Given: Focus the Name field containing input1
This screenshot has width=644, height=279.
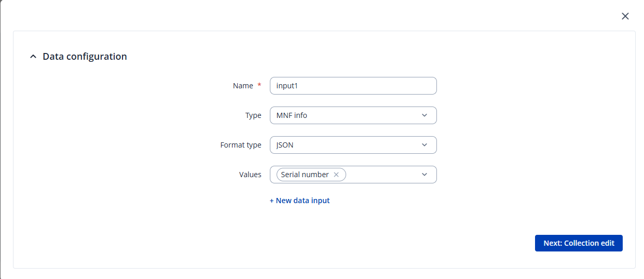Looking at the screenshot, I should (353, 86).
